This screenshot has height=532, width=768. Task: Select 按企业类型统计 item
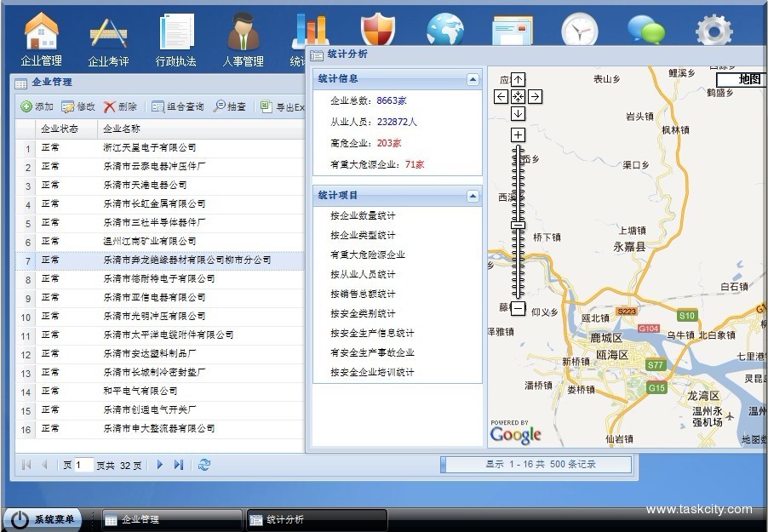click(363, 235)
